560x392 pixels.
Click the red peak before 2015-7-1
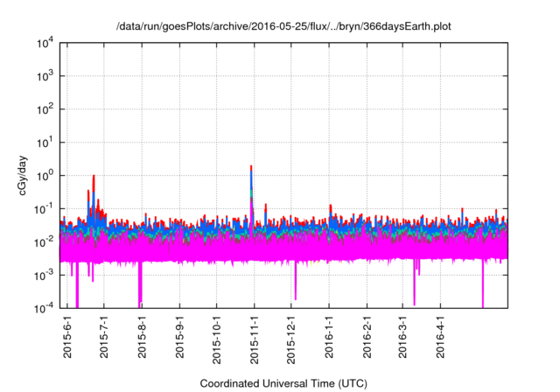[94, 178]
